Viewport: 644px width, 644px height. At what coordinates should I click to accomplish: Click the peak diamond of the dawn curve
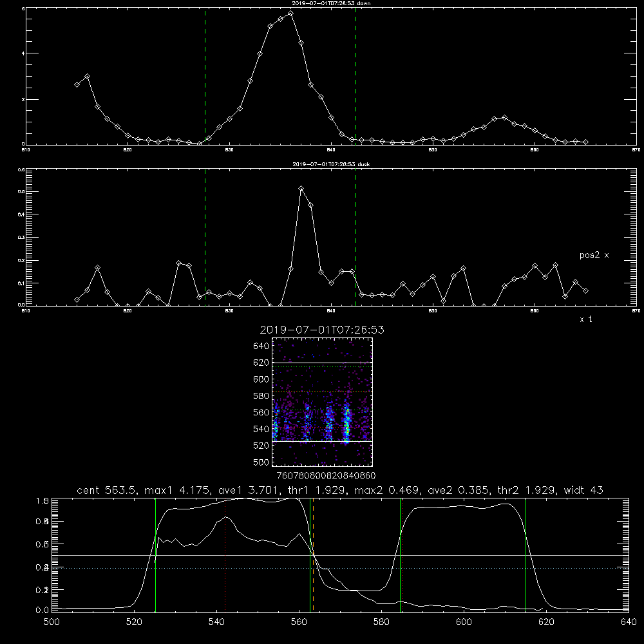(291, 13)
